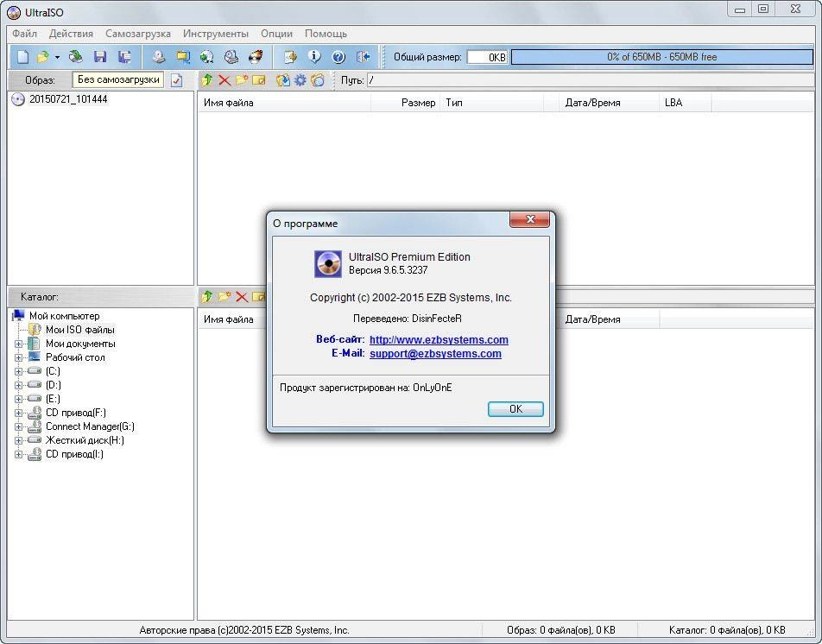Click New Folder icon in Каталог toolbar
The height and width of the screenshot is (644, 822).
coord(224,297)
